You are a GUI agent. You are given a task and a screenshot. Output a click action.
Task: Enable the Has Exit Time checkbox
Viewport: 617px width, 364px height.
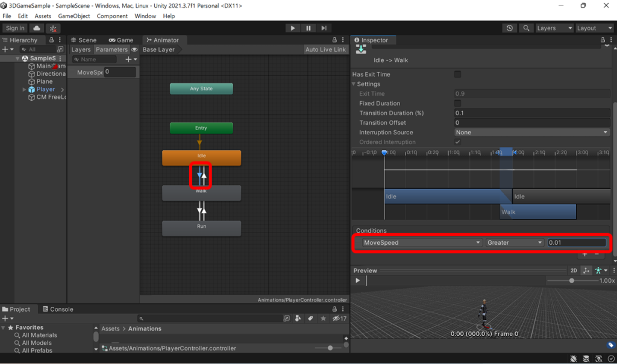(x=457, y=74)
